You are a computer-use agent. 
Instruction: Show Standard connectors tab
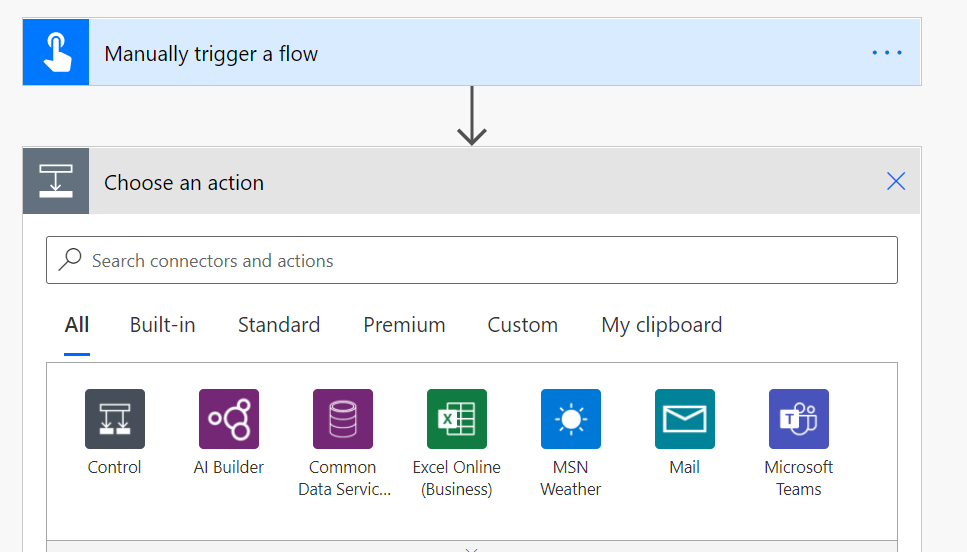279,325
